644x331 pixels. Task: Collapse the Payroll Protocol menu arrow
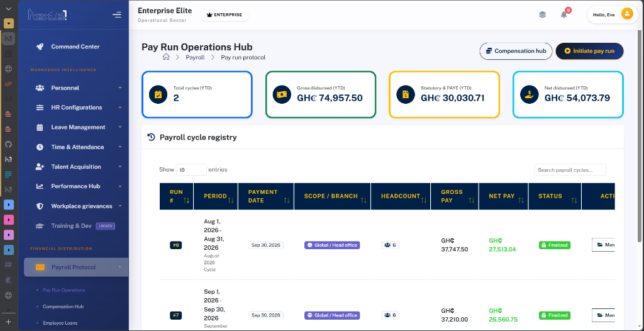click(120, 267)
